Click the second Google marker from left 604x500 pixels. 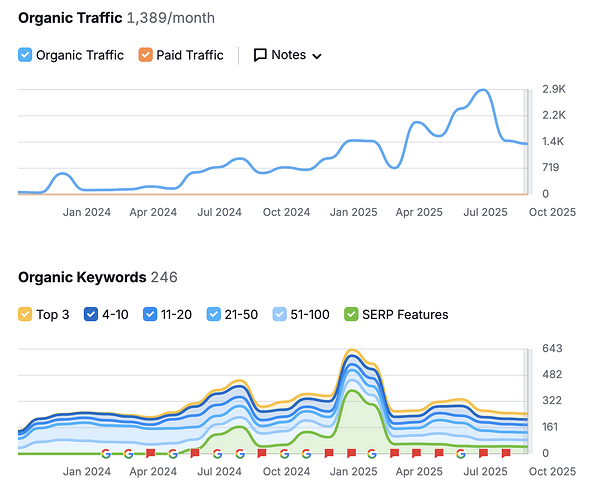point(128,453)
